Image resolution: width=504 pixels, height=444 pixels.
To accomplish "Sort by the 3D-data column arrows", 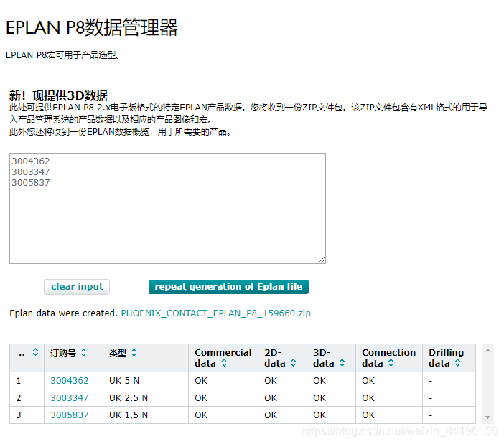I will point(342,364).
